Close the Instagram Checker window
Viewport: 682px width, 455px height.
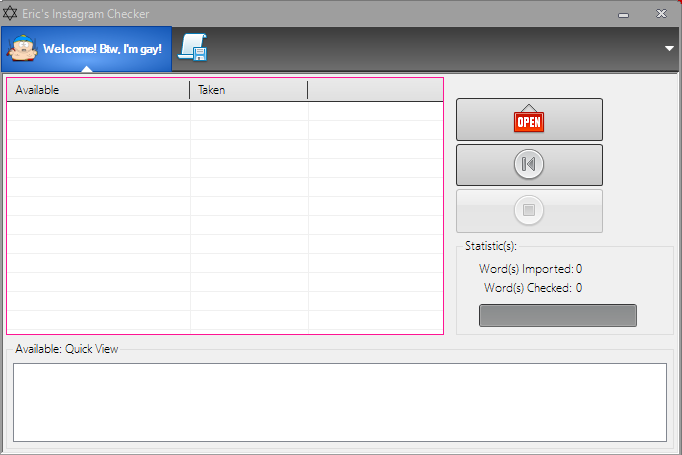[661, 13]
